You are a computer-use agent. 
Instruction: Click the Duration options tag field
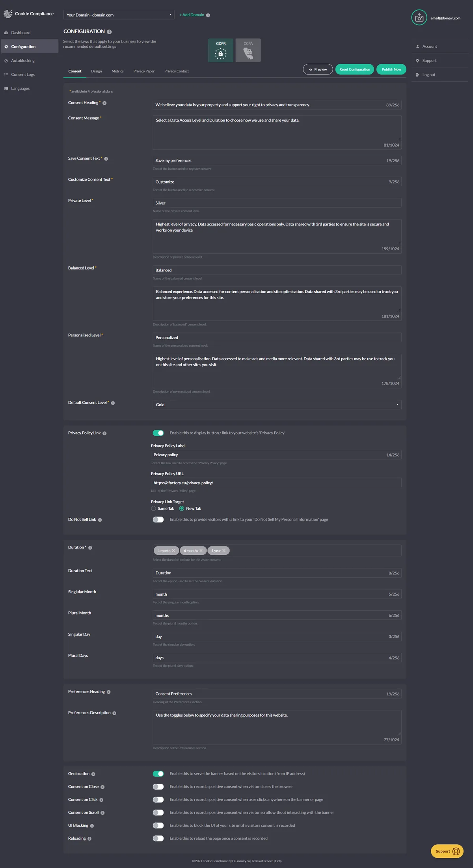pos(277,551)
